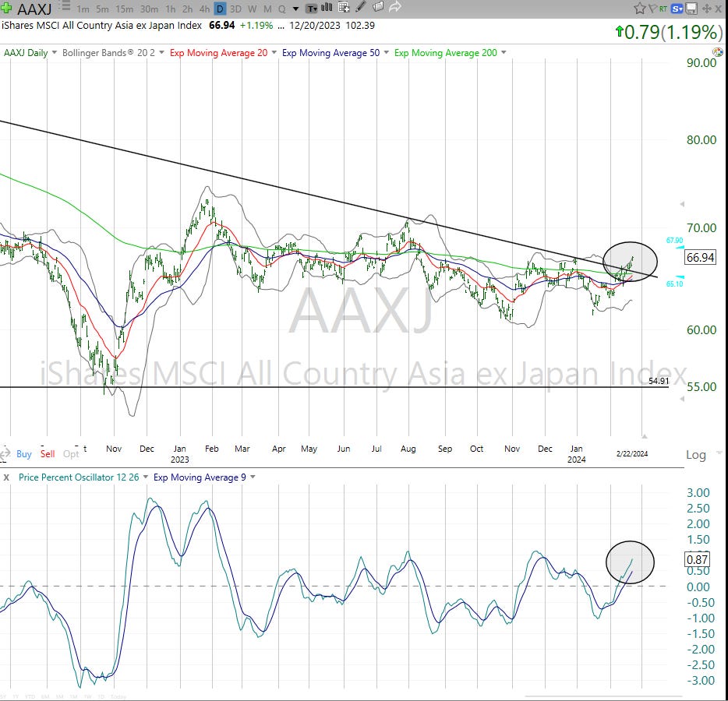Click the 2/22/2024 date label
Screen dimensions: 728x701
click(632, 454)
